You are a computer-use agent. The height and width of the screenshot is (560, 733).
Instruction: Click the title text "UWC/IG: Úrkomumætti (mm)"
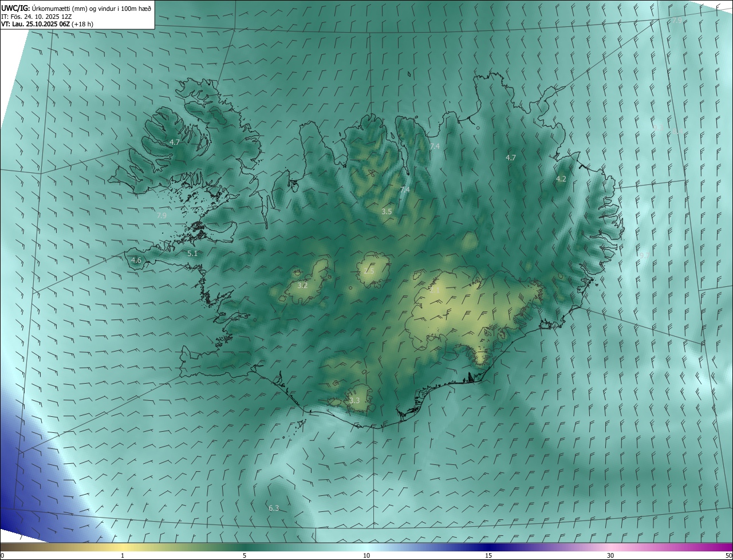[x=45, y=8]
